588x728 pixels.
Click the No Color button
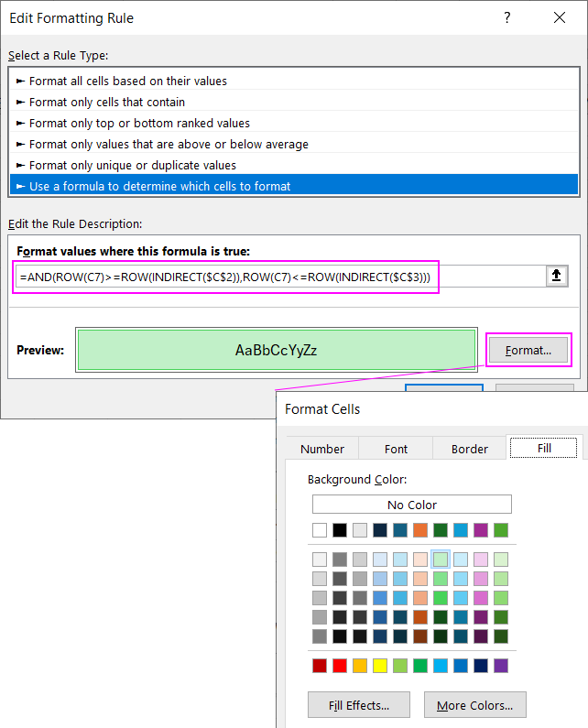(411, 505)
